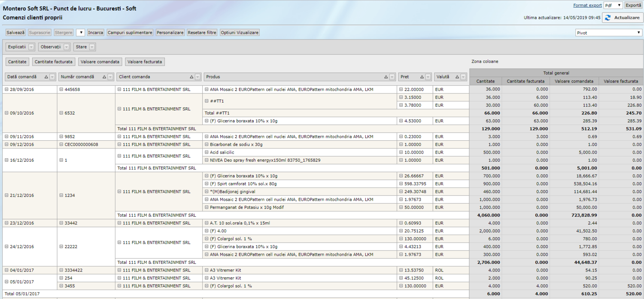
Task: Click the sort triangle on Valută header
Action: [457, 77]
